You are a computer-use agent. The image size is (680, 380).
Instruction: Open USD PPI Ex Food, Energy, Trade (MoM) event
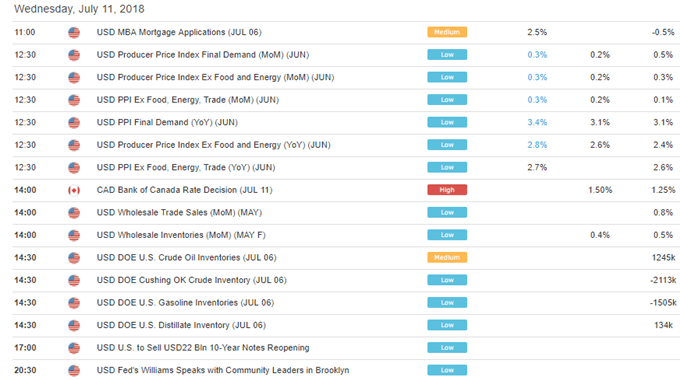[187, 100]
